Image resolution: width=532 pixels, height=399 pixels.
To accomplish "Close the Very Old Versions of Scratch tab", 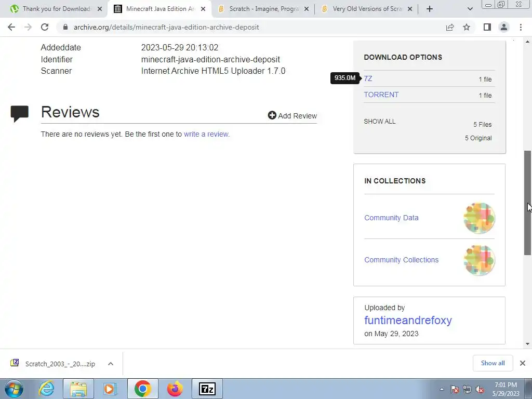I will click(410, 9).
